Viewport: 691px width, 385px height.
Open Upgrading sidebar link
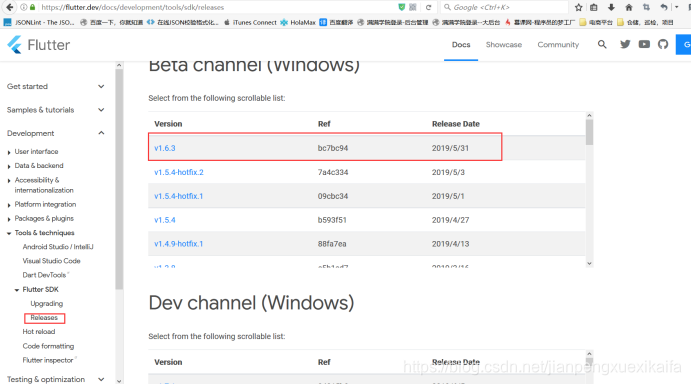pos(47,304)
